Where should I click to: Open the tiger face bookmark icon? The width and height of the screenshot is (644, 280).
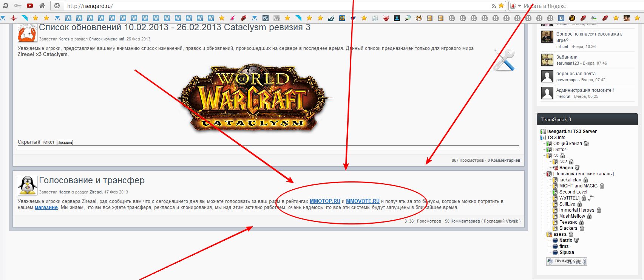pos(419,18)
